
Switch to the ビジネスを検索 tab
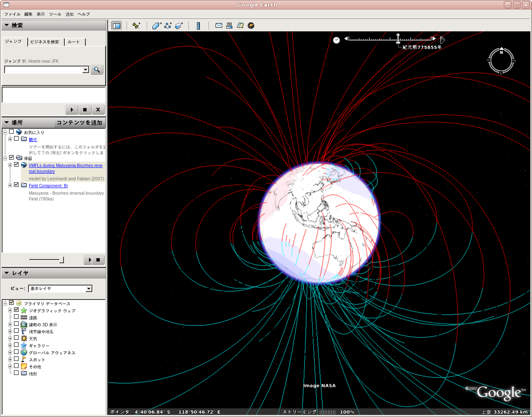click(x=45, y=42)
